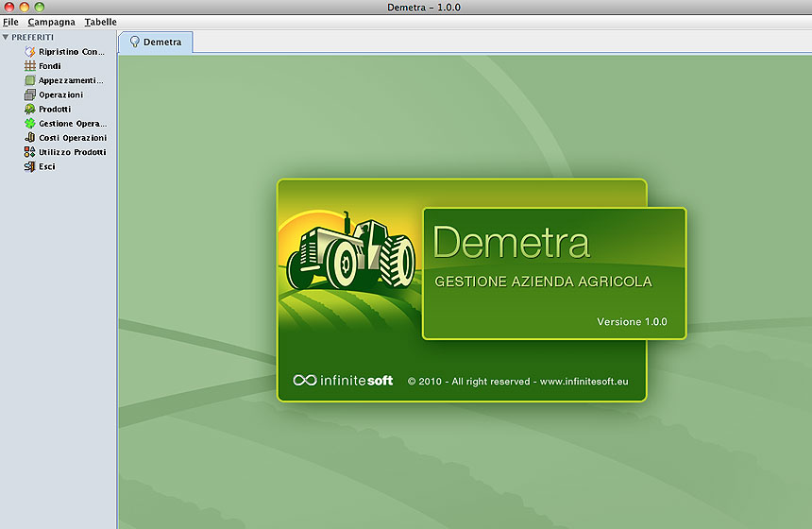This screenshot has width=812, height=529.
Task: Click the Ripristino Con... sidebar icon
Action: click(x=29, y=52)
